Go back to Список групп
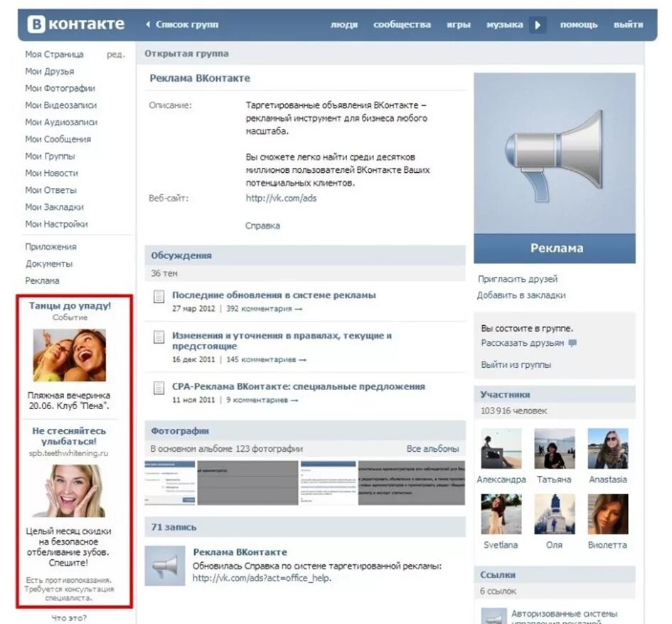 (x=187, y=24)
